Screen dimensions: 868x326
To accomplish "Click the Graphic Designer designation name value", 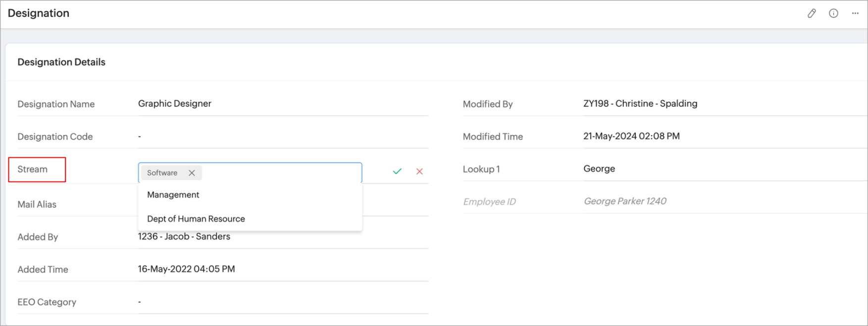I will click(175, 103).
